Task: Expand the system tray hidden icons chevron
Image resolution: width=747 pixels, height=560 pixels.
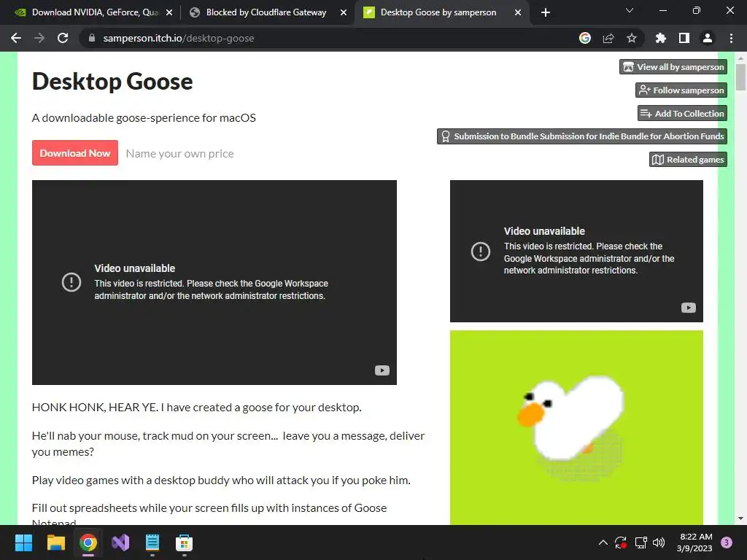Action: coord(603,542)
